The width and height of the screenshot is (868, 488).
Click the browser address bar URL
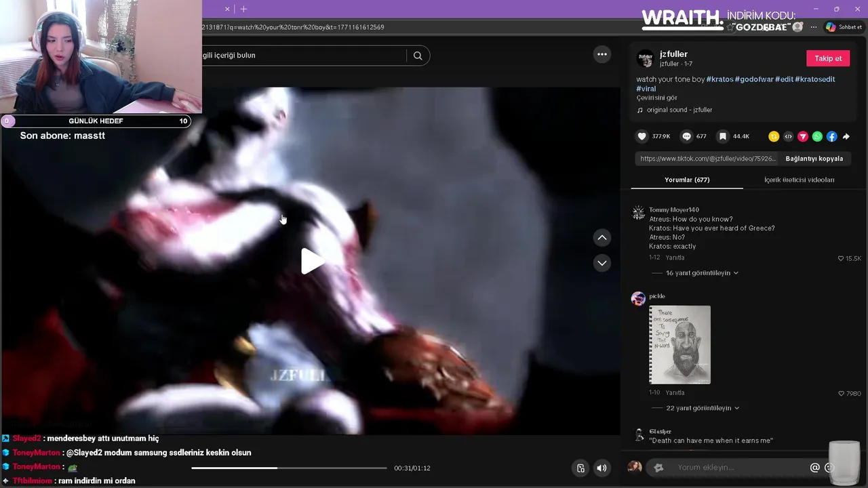[x=294, y=27]
